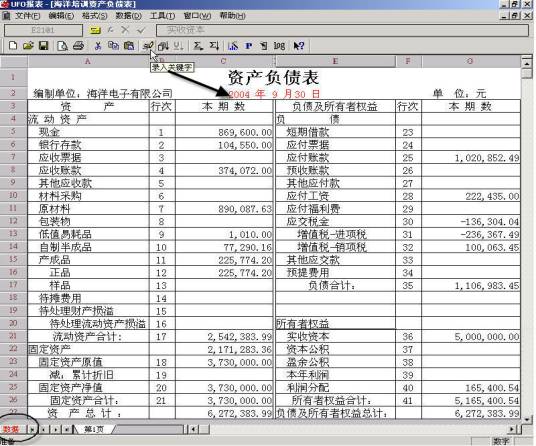Click the Copy icon in toolbar

pyautogui.click(x=113, y=45)
